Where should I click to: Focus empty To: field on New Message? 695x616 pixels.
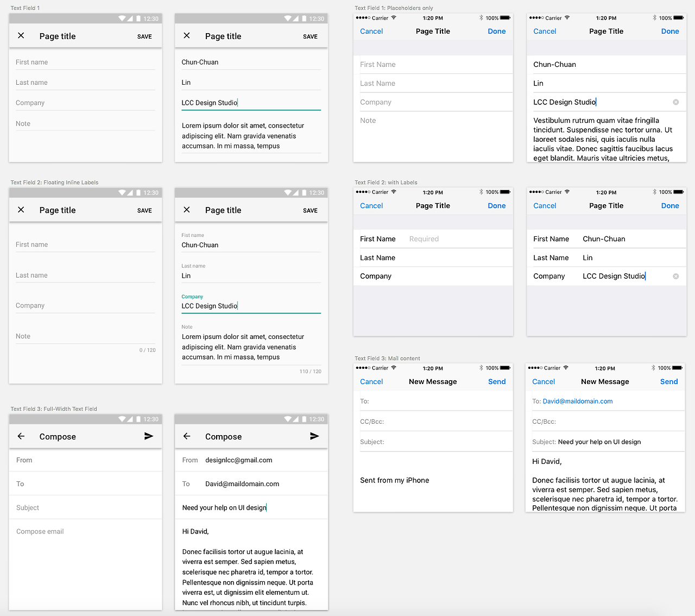433,401
